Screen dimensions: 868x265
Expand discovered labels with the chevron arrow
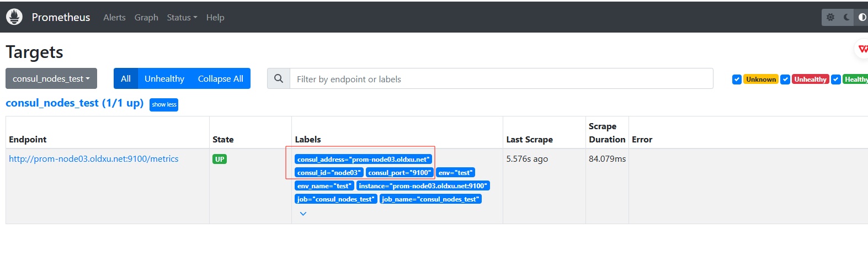click(303, 214)
